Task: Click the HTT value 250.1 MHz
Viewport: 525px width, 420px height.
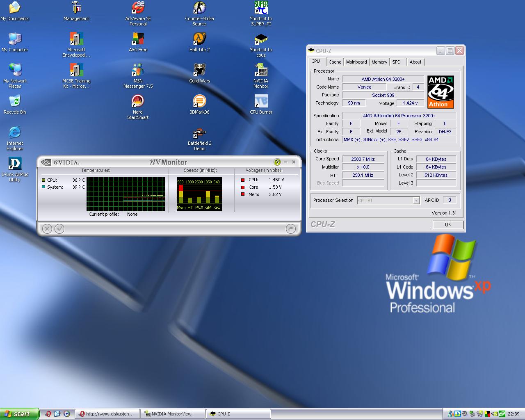Action: pyautogui.click(x=363, y=175)
